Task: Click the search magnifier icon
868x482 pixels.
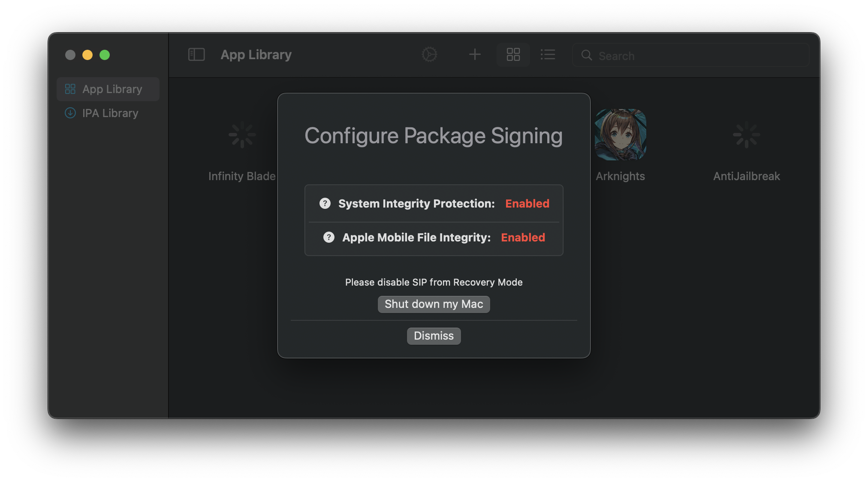Action: [586, 55]
